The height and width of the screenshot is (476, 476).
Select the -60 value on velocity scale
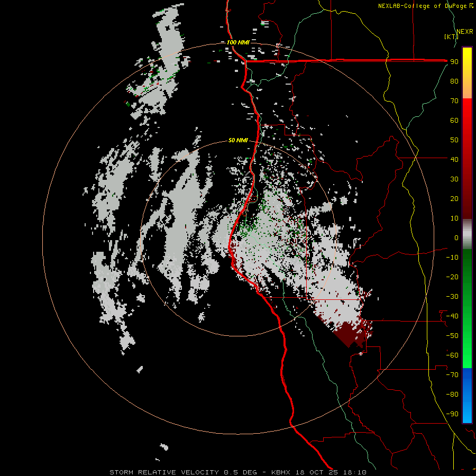[452, 355]
